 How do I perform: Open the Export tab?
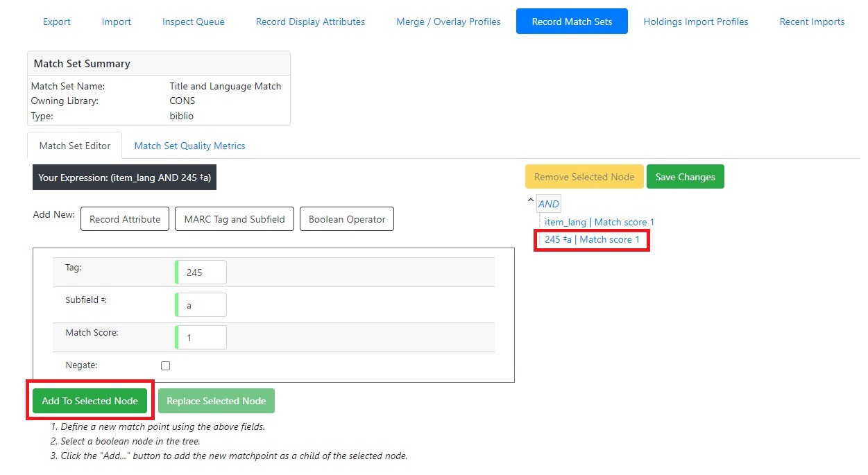pos(57,21)
